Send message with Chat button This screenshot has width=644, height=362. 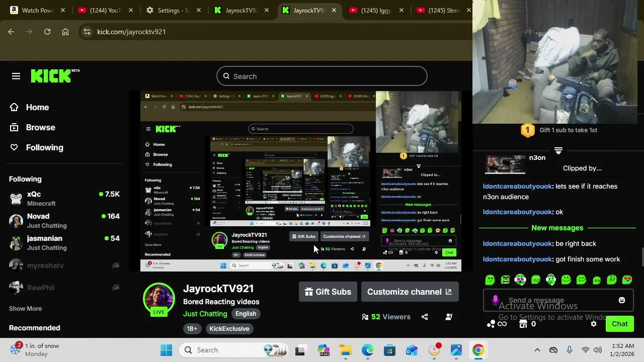click(x=620, y=324)
